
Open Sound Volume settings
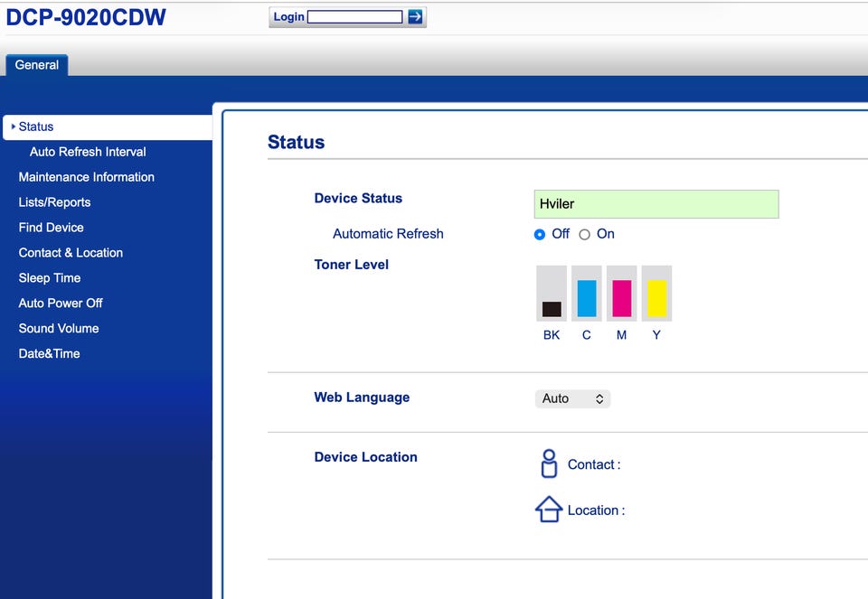pos(59,329)
